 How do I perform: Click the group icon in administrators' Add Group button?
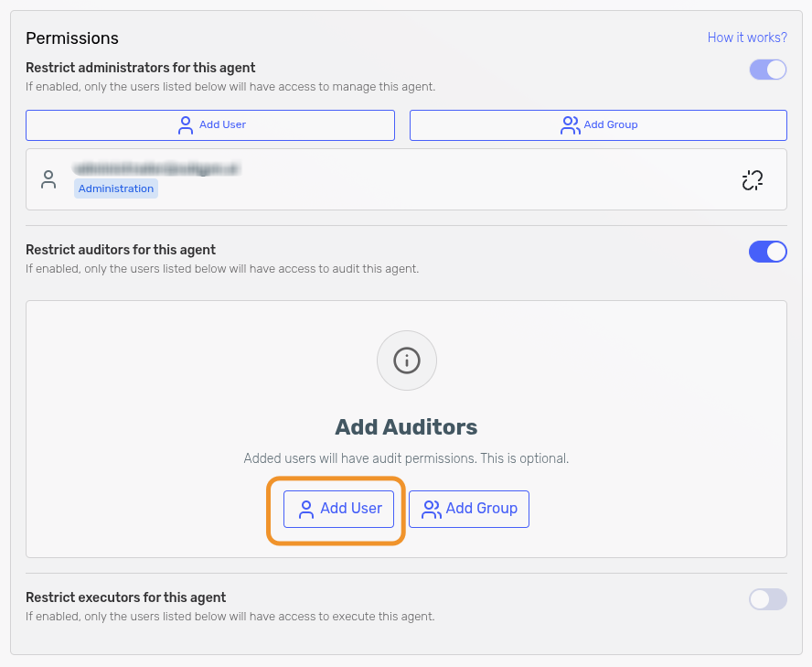click(x=570, y=125)
